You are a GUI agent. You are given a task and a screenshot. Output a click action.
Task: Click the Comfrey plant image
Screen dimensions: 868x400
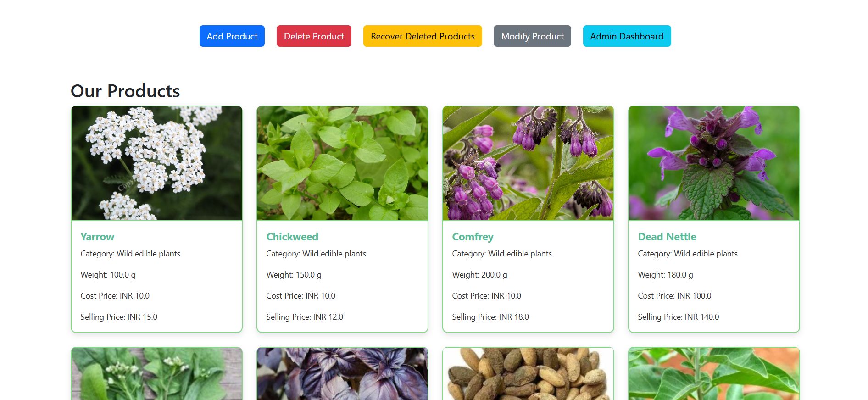(528, 163)
